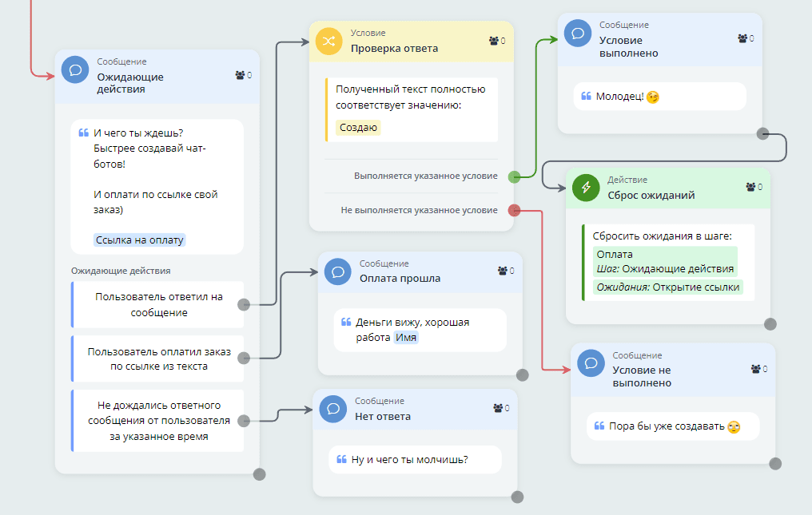812x515 pixels.
Task: Select the Не дождались ответного сообщения trigger
Action: [158, 420]
